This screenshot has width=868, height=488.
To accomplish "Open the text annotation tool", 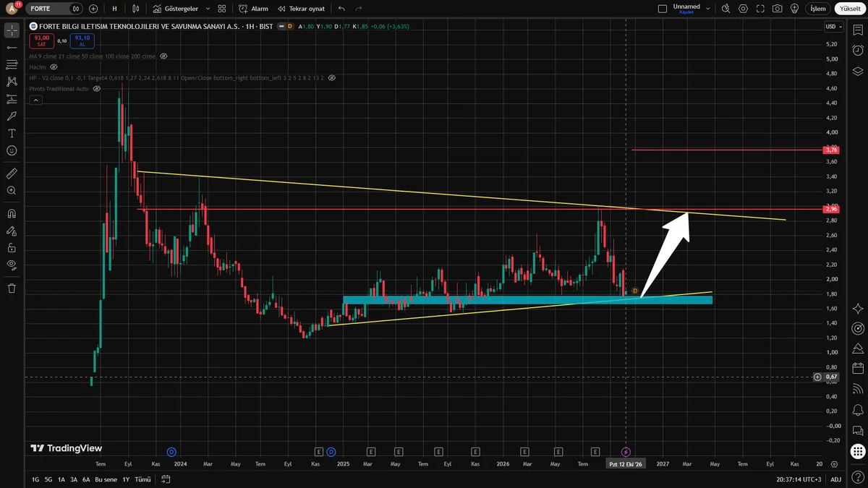I will coord(12,133).
